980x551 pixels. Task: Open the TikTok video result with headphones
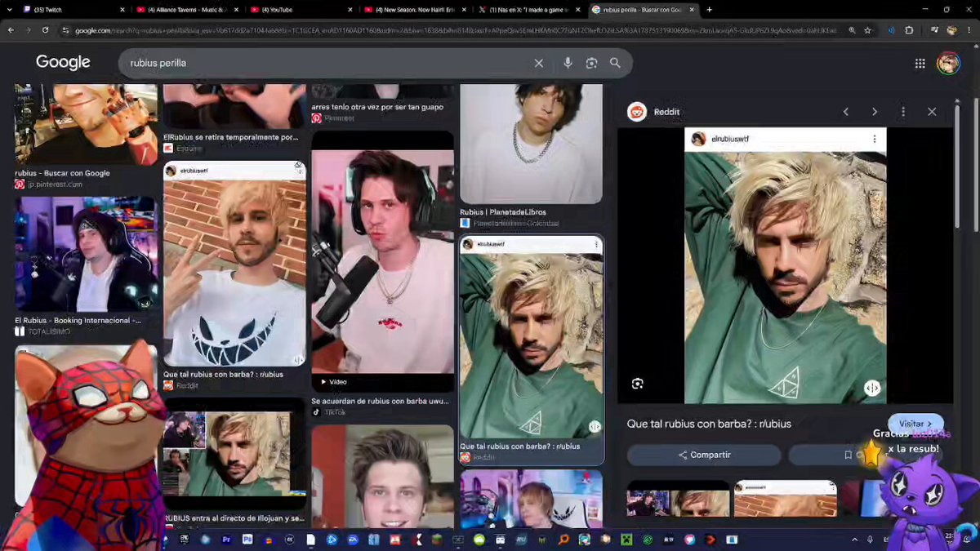pos(382,261)
